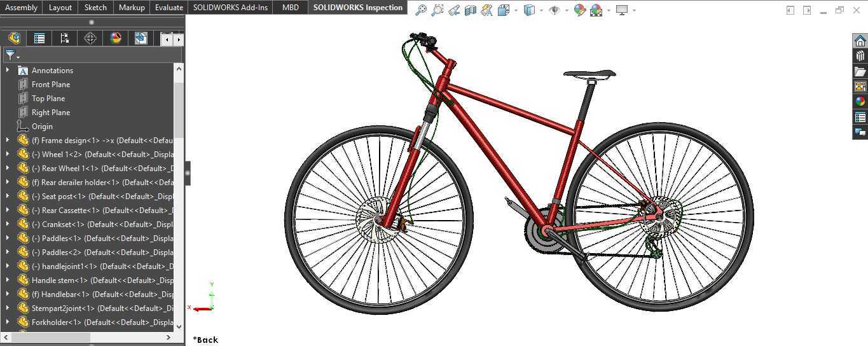Open the Display Style dropdown arrow
Screen dimensions: 868x346
point(541,11)
